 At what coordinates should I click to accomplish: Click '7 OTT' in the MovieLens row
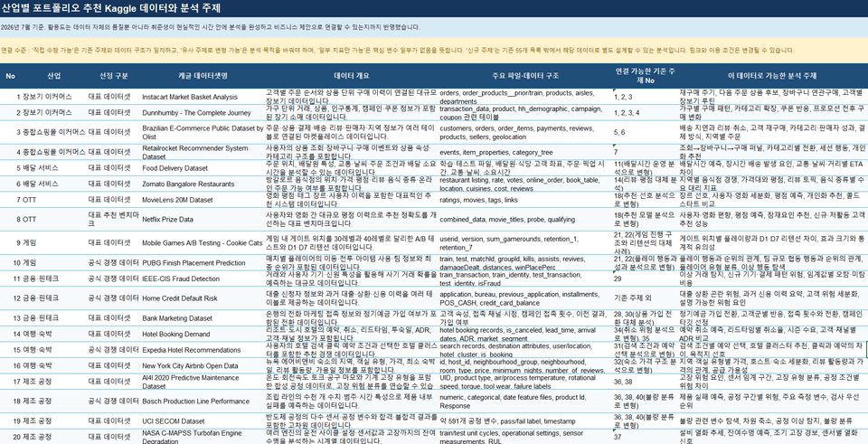(x=26, y=200)
